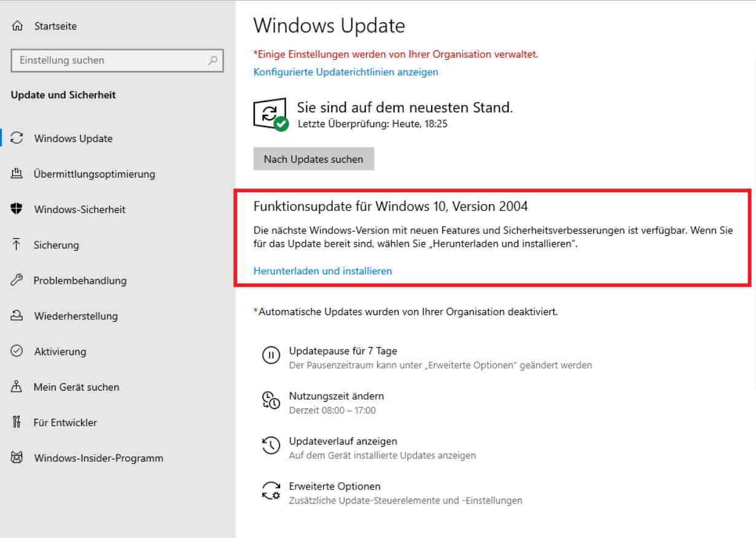Click the 'Sie sind auf dem neuesten Stand.' text
This screenshot has width=756, height=538.
[405, 107]
